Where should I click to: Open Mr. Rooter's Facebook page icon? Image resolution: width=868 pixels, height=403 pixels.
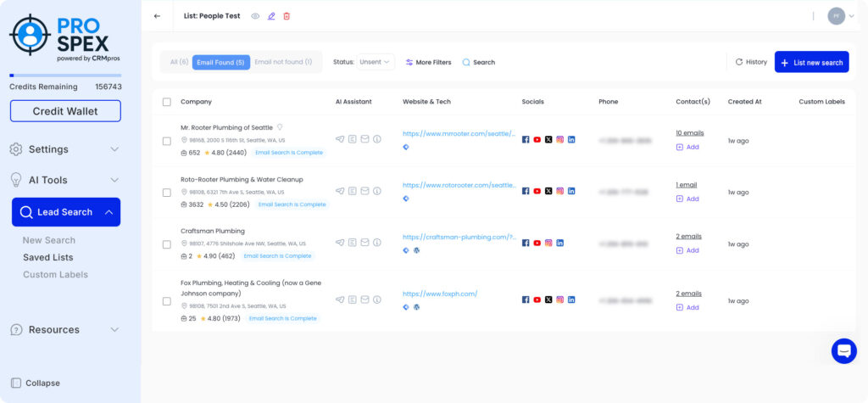click(x=526, y=140)
